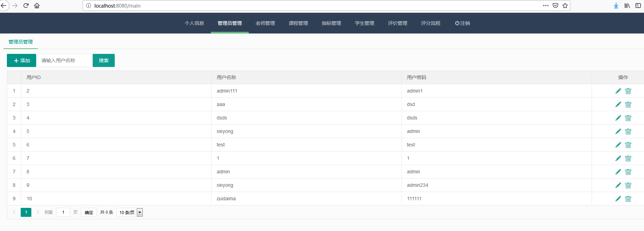Edit the test user row
This screenshot has height=231, width=644.
point(618,145)
